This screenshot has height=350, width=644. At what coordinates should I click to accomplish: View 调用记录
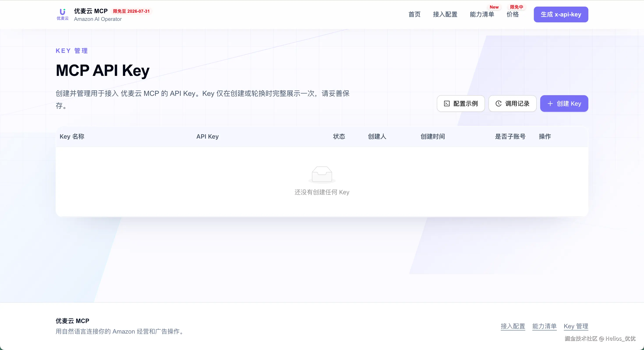513,104
